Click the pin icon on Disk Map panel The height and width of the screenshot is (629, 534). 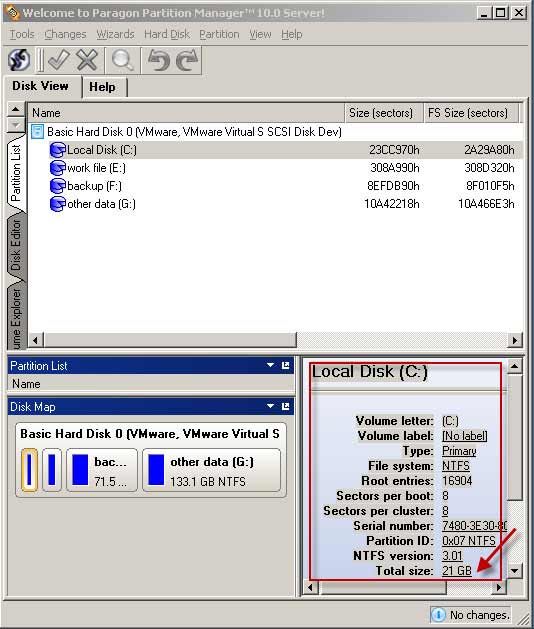click(286, 406)
